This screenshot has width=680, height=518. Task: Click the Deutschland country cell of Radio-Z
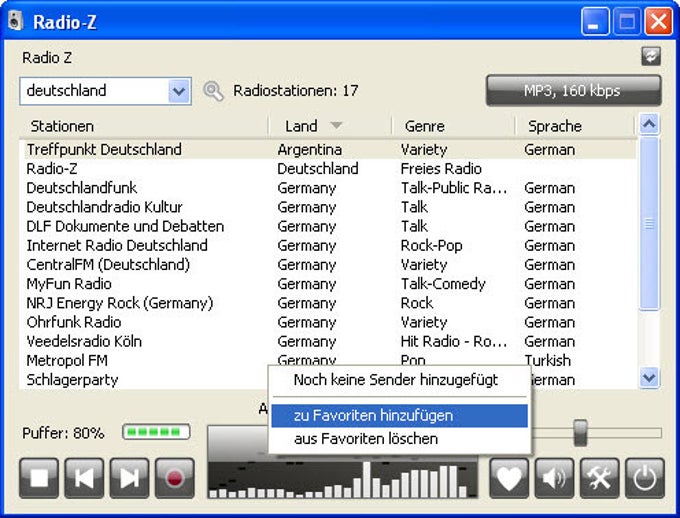click(x=318, y=169)
